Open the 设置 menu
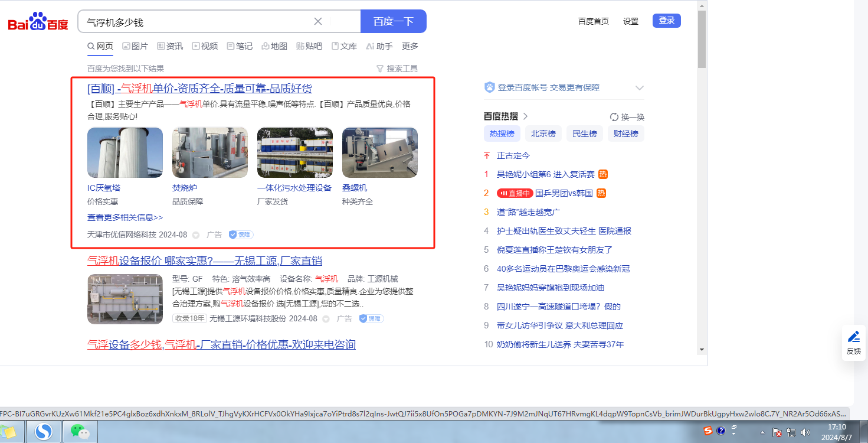The width and height of the screenshot is (868, 443). point(631,21)
